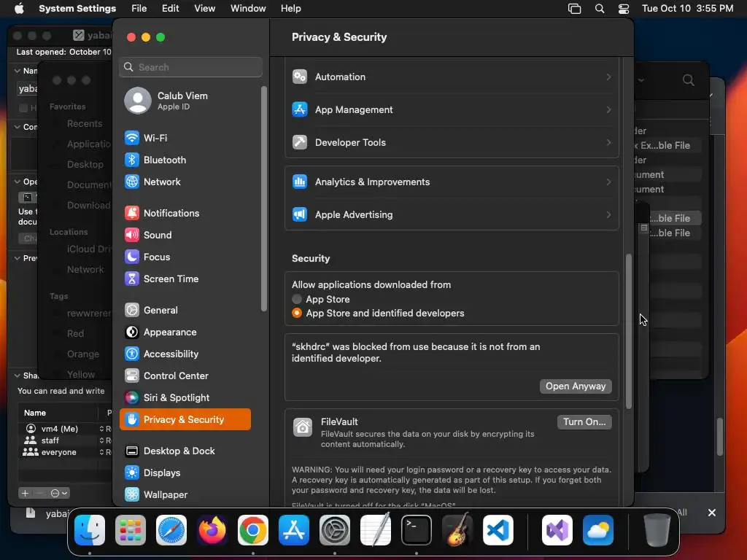The image size is (747, 560).
Task: Open Control Center settings
Action: pyautogui.click(x=185, y=376)
